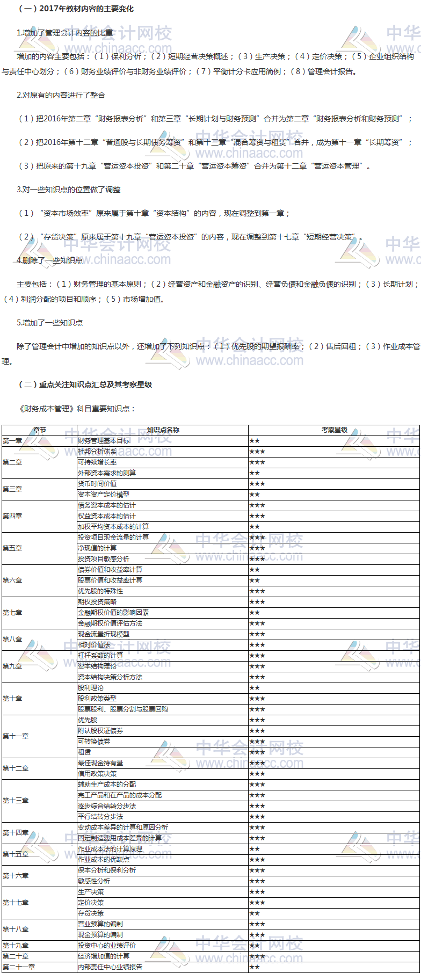
Task: Click cell "金融期权价值的影响因素"
Action: 163,613
